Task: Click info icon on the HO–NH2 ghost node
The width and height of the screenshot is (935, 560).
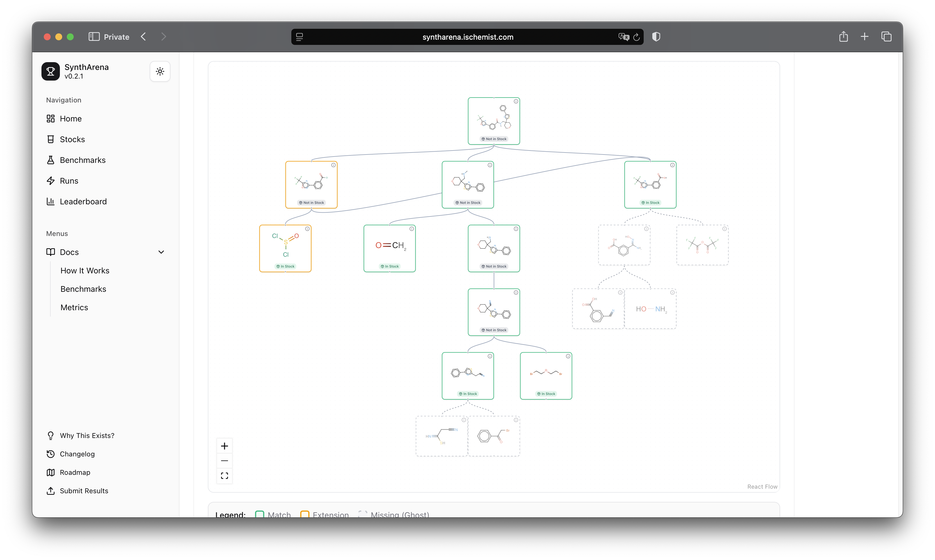Action: pyautogui.click(x=672, y=292)
